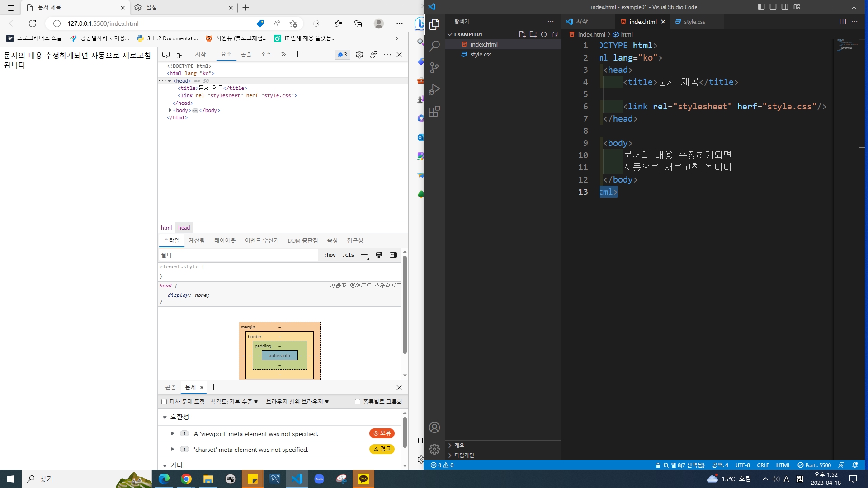Open '계산됨' styles tab
Viewport: 868px width, 488px height.
[197, 240]
